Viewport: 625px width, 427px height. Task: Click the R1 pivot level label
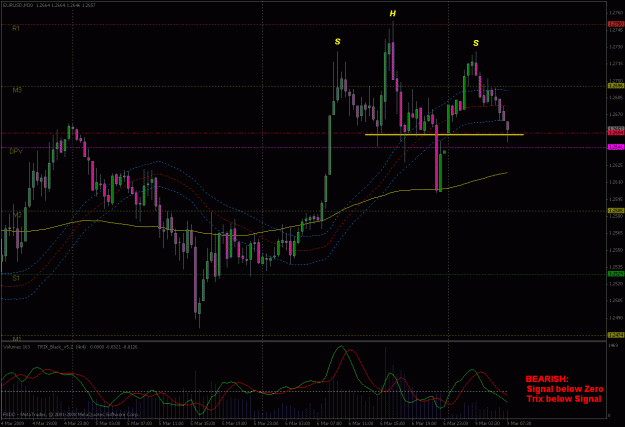pos(16,28)
